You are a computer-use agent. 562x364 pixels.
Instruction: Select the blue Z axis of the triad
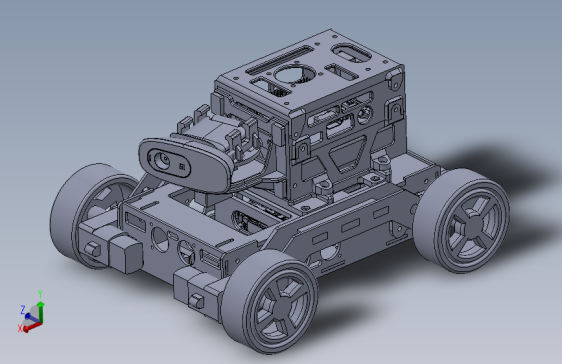click(x=32, y=317)
